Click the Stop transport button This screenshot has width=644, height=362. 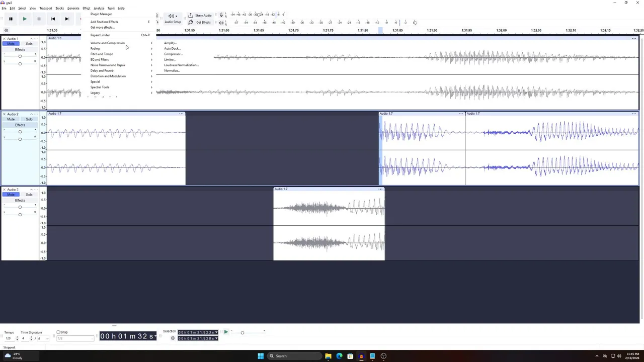[39, 19]
